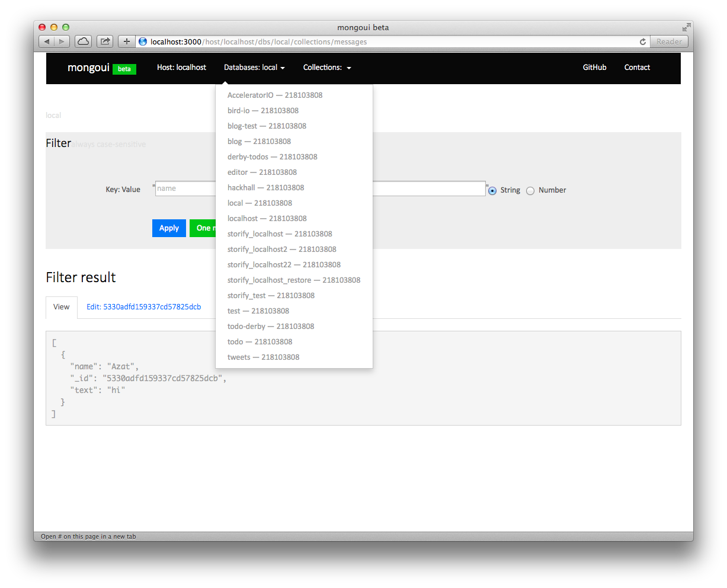Image resolution: width=727 pixels, height=588 pixels.
Task: Open the View tab
Action: click(x=62, y=307)
